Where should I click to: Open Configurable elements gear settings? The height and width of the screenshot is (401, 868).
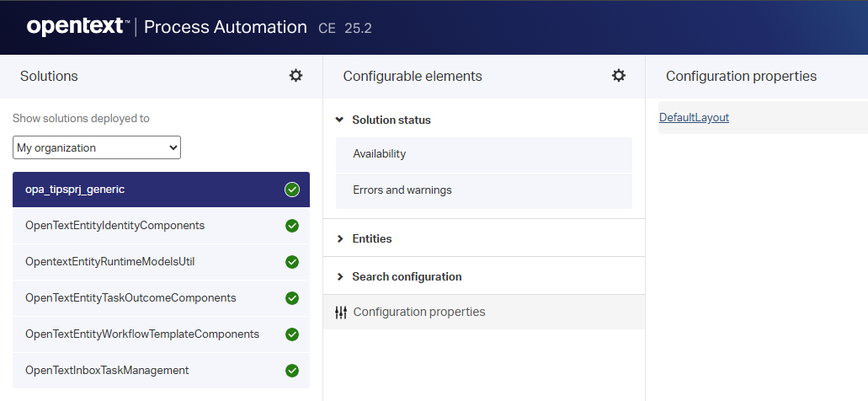619,76
